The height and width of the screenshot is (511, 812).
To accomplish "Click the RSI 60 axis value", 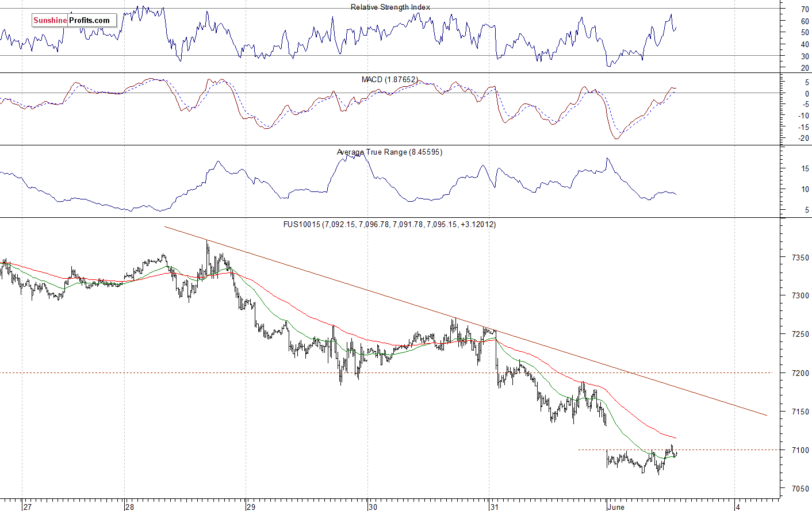I will point(805,21).
